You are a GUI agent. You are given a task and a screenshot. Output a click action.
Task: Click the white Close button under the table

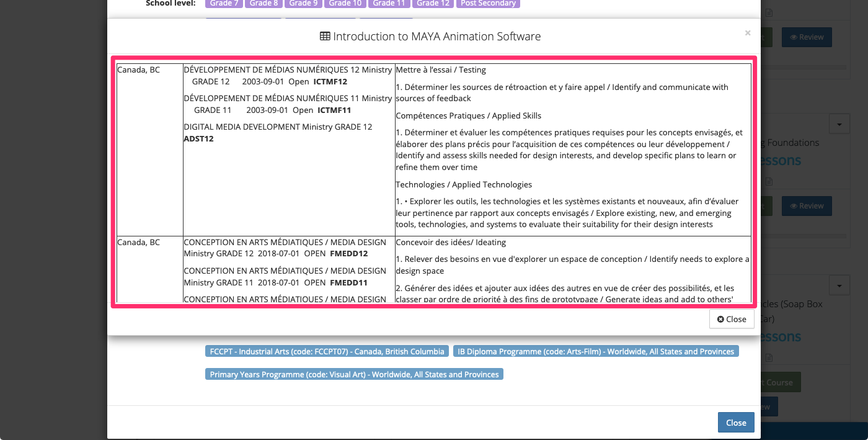(732, 319)
